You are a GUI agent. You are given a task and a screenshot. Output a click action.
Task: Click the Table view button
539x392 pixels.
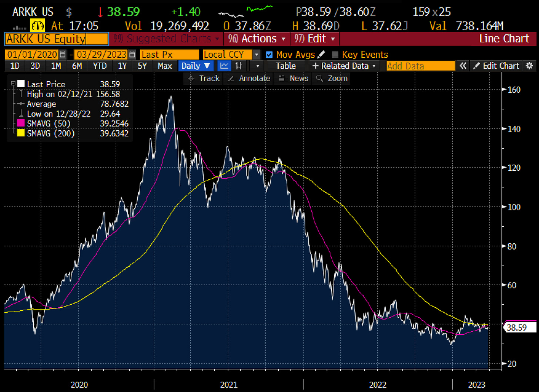point(286,66)
